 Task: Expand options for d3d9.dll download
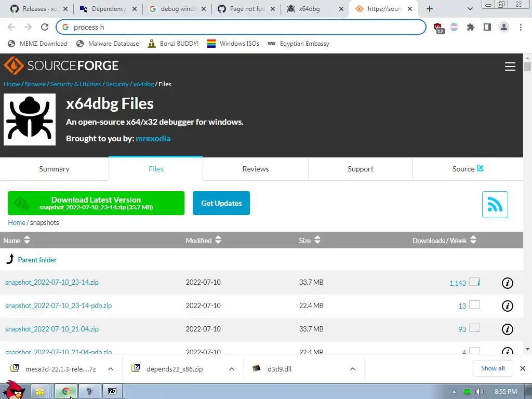pyautogui.click(x=353, y=369)
